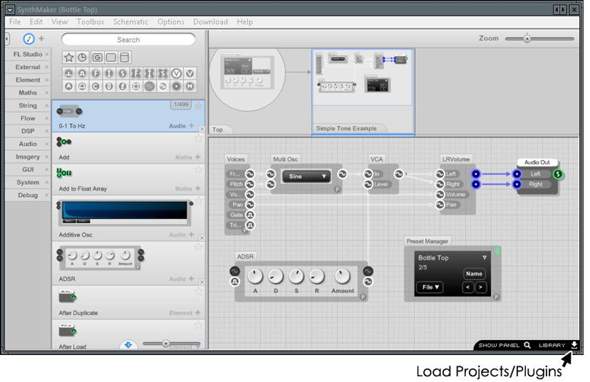Viewport: 590px width, 382px height.
Task: Click the ADSR S knob
Action: click(296, 277)
